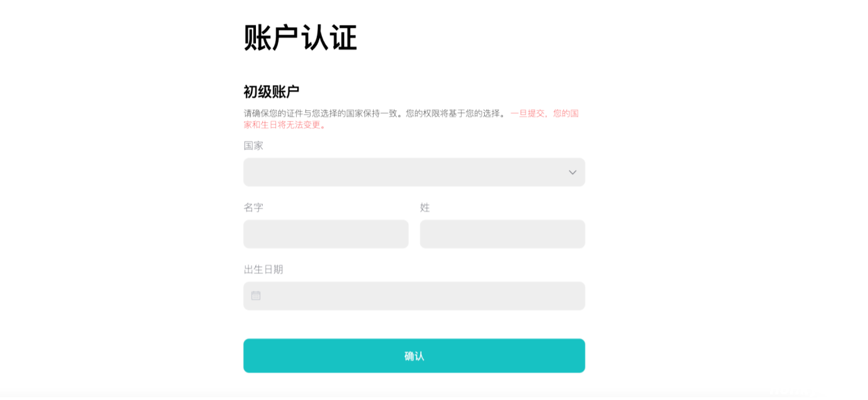This screenshot has width=868, height=400.
Task: Click the 认证 characters in the main title
Action: click(329, 38)
